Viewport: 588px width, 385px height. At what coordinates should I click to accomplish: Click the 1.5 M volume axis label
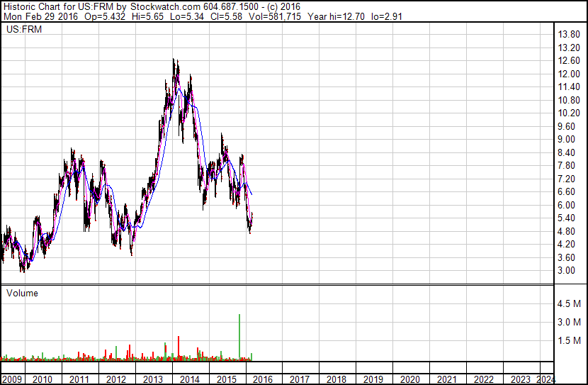[x=570, y=340]
